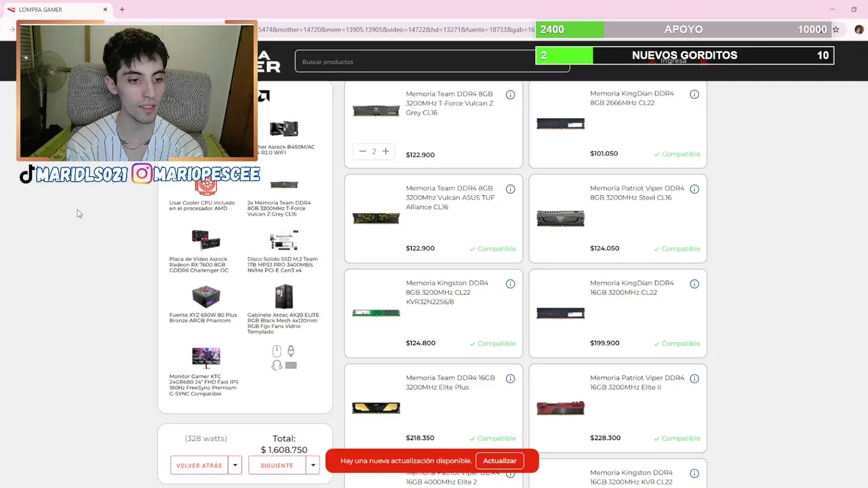Open peripherals icons in build summary
This screenshot has height=488, width=868.
[x=283, y=358]
